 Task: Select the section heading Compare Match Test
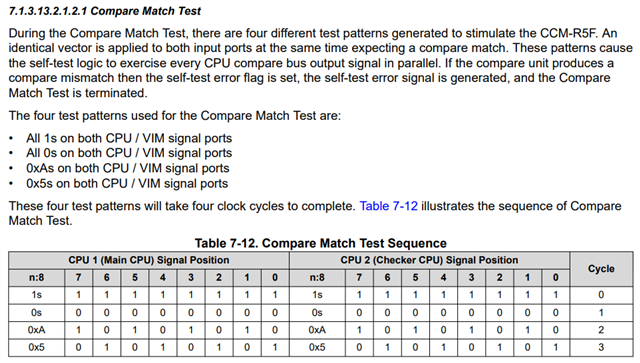click(105, 11)
